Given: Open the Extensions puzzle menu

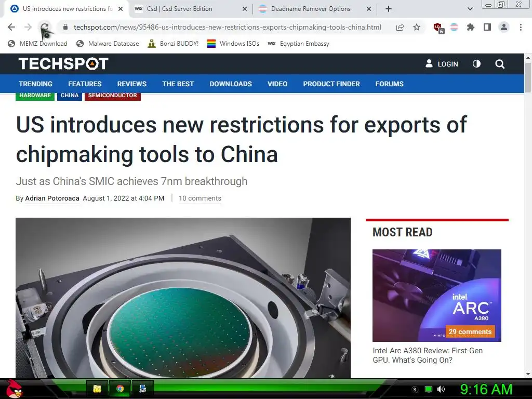Looking at the screenshot, I should click(x=471, y=27).
